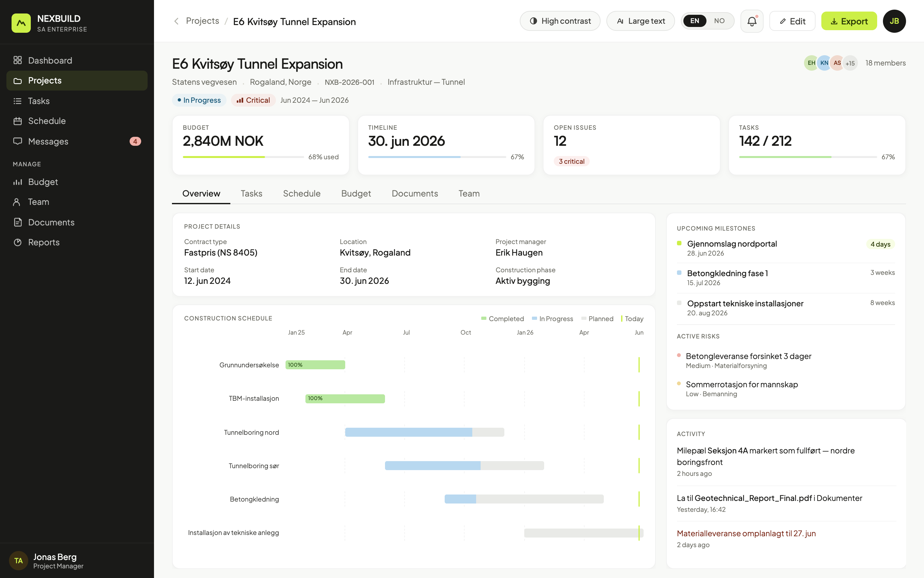Select the Projects folder icon in sidebar

click(18, 81)
